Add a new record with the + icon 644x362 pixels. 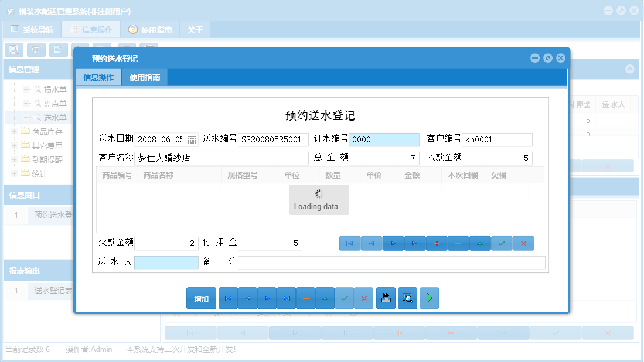[437, 243]
